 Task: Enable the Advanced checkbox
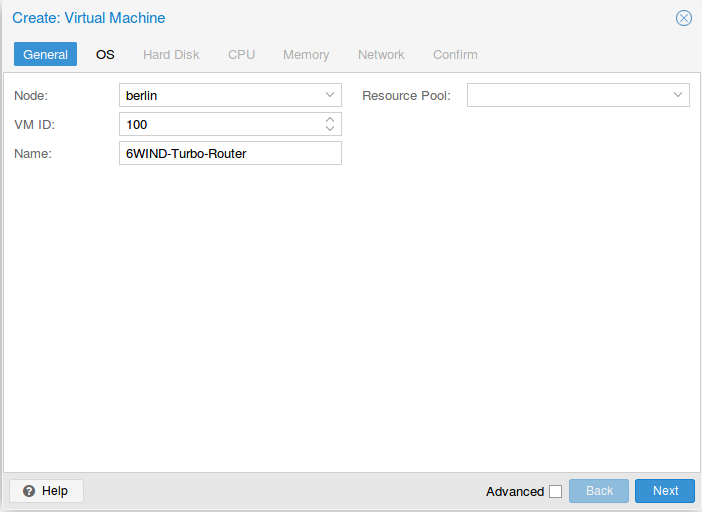coord(556,491)
